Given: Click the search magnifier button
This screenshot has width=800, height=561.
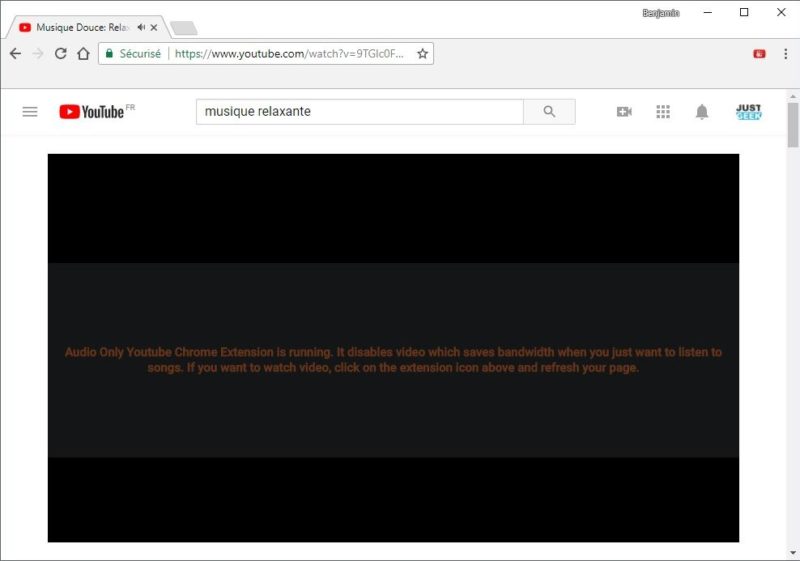Looking at the screenshot, I should click(x=549, y=112).
